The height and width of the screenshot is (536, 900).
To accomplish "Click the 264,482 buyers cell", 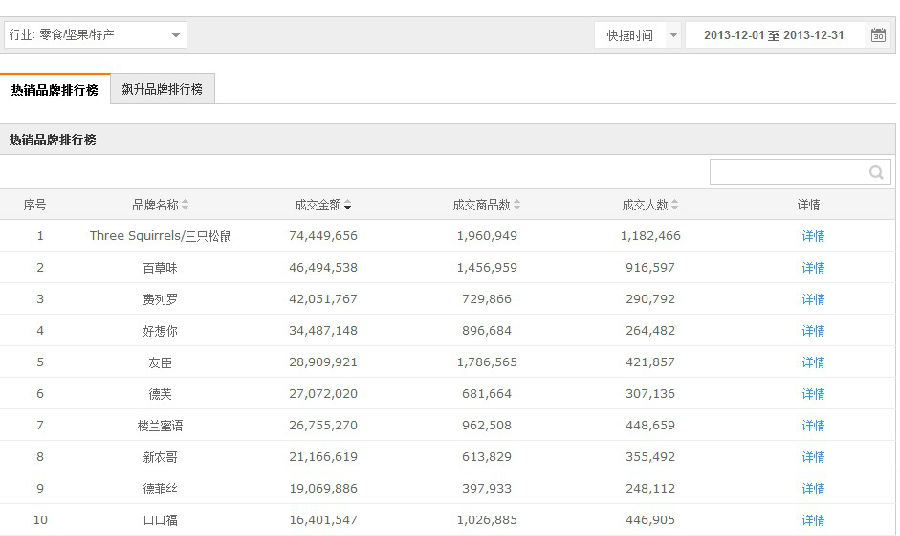I will (650, 331).
